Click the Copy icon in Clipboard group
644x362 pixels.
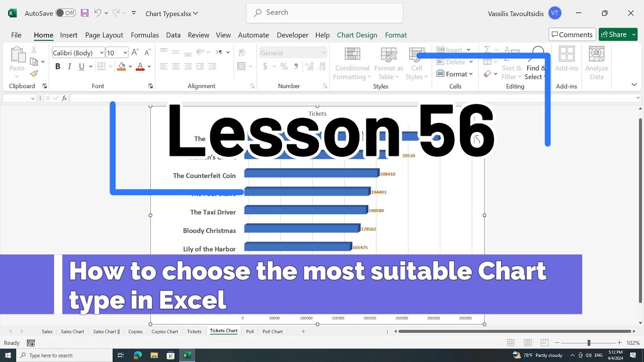click(x=34, y=62)
